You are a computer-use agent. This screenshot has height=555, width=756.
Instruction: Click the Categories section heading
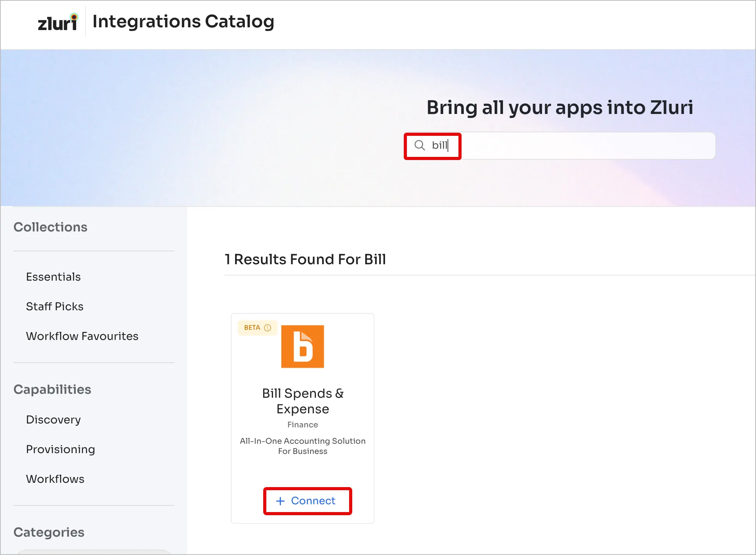[49, 532]
